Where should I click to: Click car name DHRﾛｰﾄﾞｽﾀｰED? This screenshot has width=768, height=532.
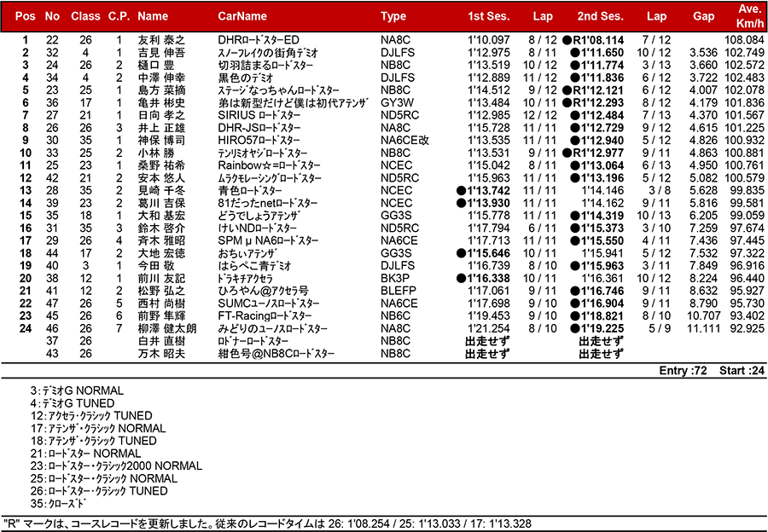(259, 40)
